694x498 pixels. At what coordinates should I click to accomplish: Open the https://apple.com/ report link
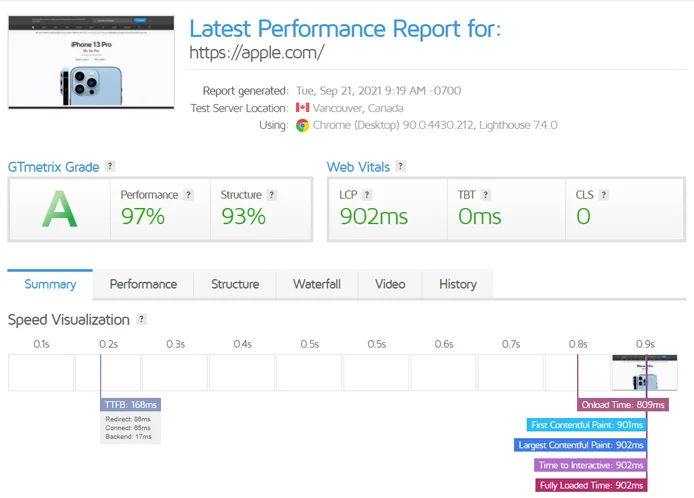tap(257, 53)
